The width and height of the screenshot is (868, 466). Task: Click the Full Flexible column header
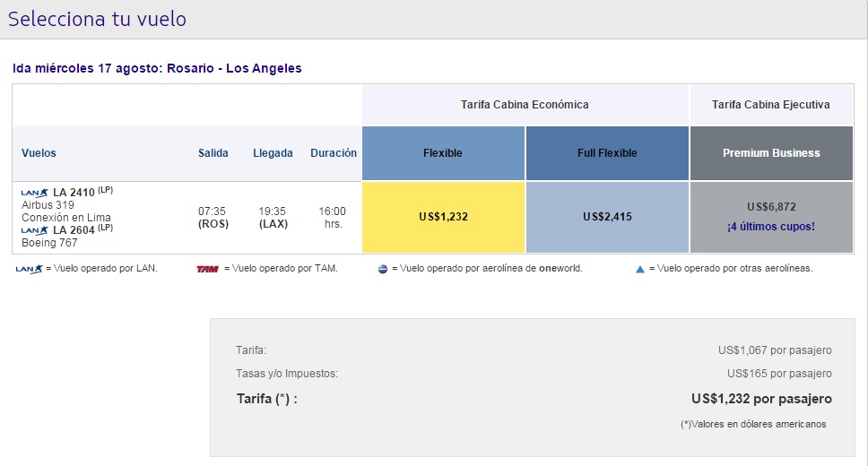point(607,153)
